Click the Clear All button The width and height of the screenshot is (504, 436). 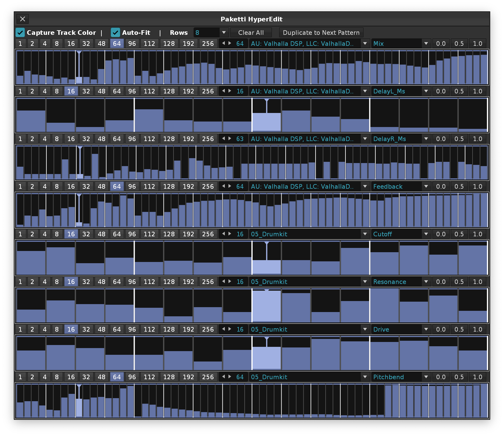tap(251, 33)
